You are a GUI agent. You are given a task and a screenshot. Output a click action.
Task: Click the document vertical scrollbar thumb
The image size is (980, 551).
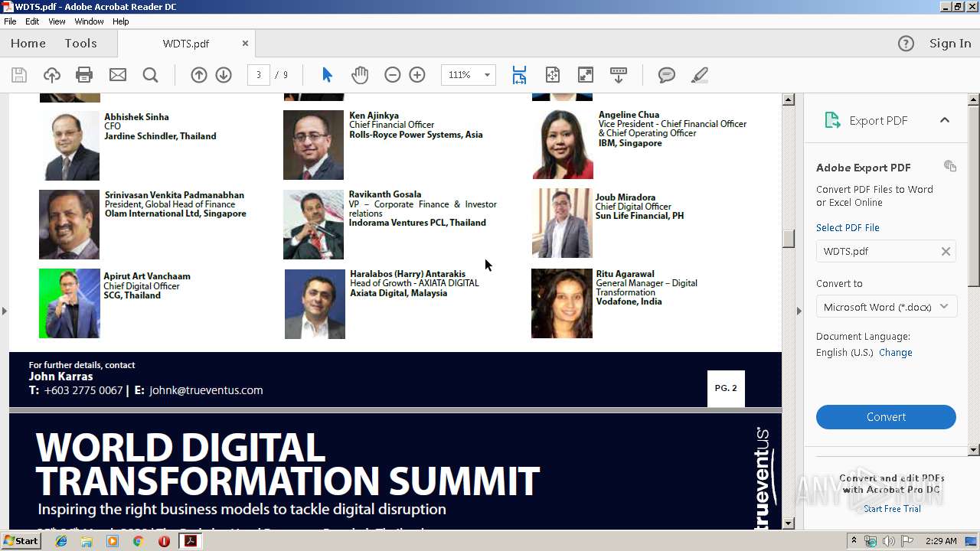click(789, 238)
